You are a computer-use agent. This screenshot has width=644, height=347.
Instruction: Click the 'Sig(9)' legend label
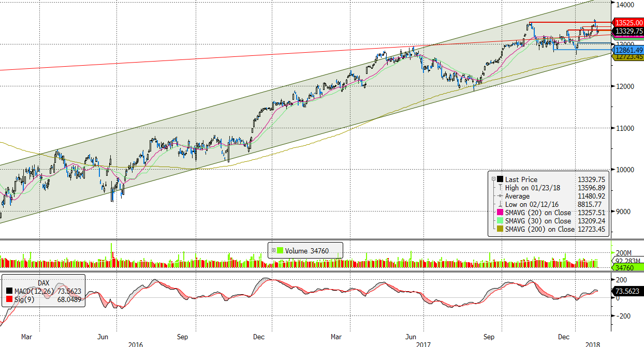(25, 299)
